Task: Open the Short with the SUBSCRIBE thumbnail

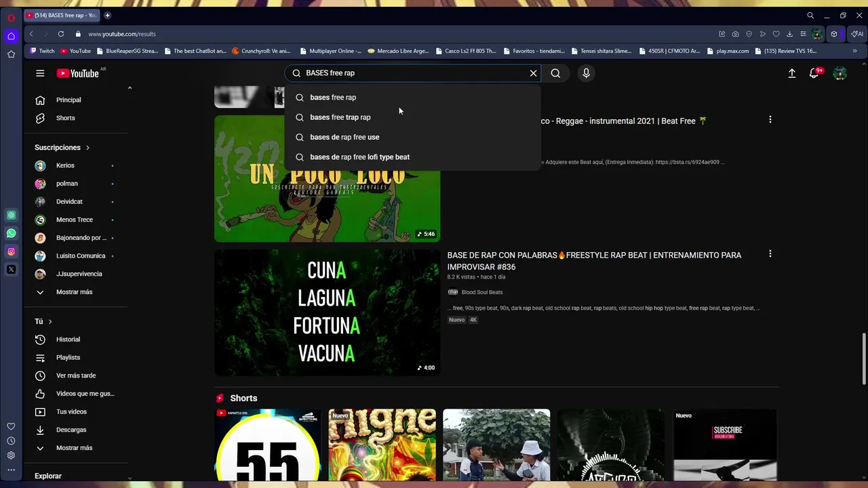Action: point(725,445)
